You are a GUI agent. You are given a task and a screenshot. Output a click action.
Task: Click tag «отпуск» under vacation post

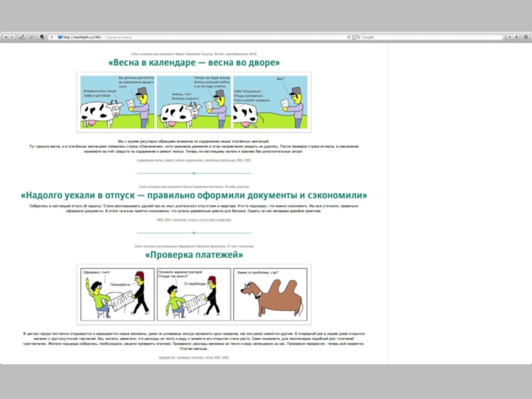pos(193,220)
